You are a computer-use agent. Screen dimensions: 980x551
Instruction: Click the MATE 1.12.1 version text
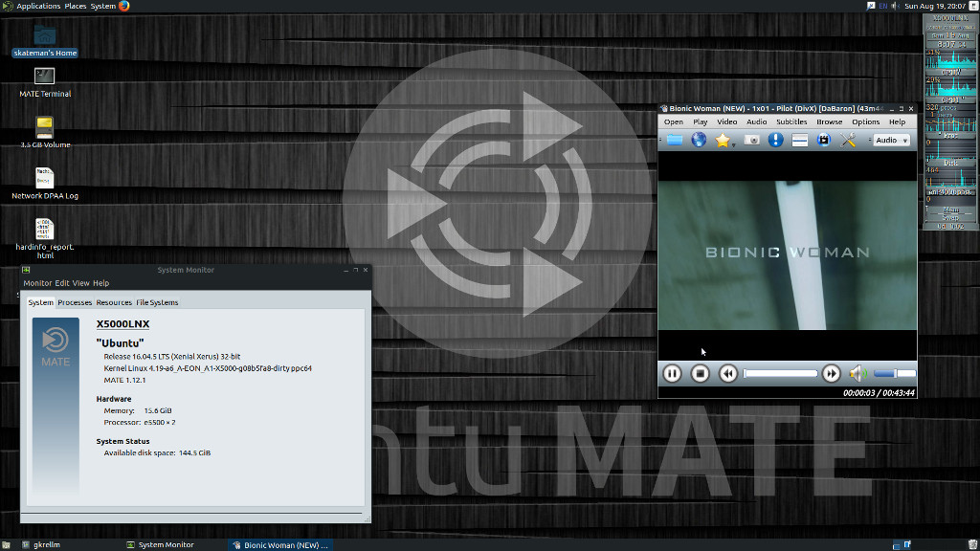[124, 380]
